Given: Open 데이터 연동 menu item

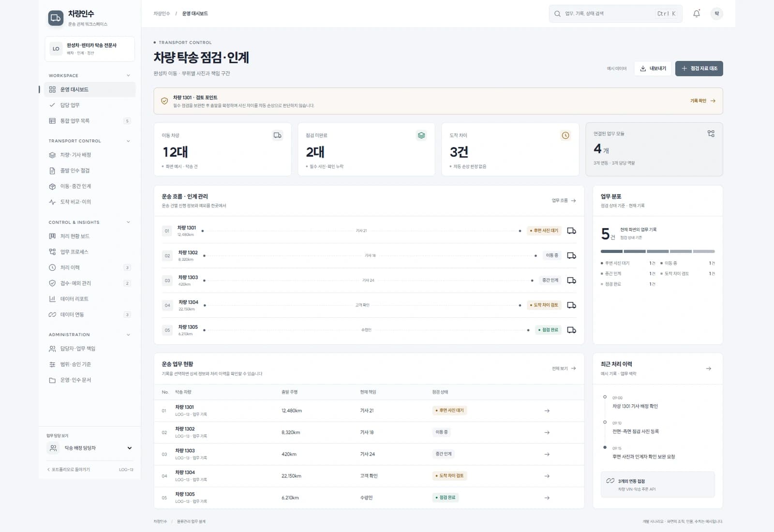Looking at the screenshot, I should 89,315.
